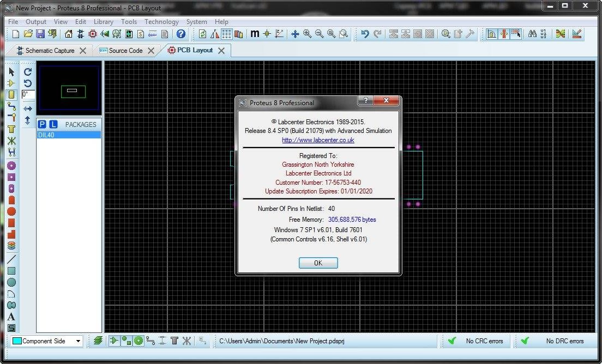Select the 2D Graphics Box tool
The height and width of the screenshot is (364, 602).
pyautogui.click(x=11, y=271)
